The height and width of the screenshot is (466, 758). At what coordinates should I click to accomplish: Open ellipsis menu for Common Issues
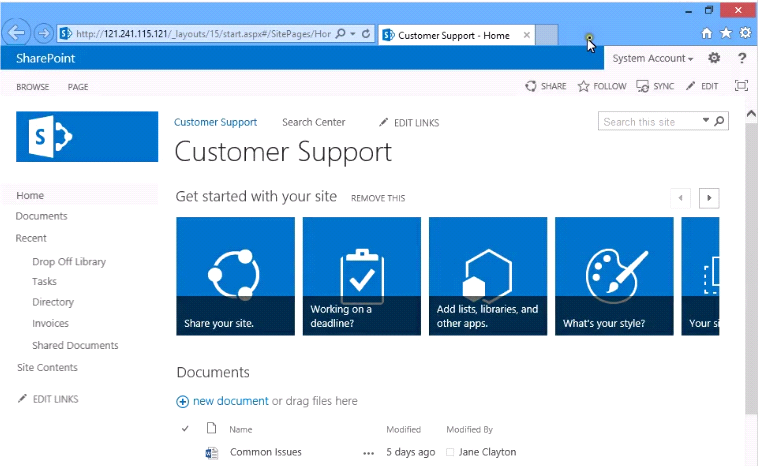(x=368, y=453)
